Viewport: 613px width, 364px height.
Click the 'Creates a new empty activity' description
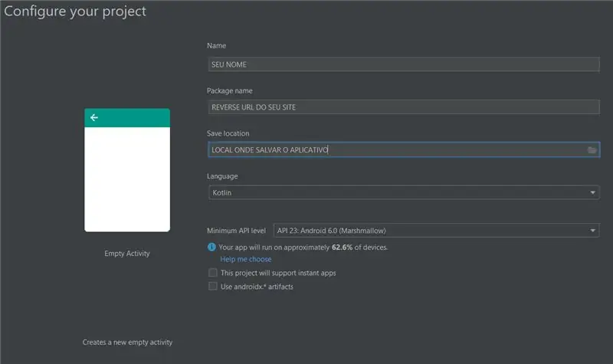click(127, 342)
